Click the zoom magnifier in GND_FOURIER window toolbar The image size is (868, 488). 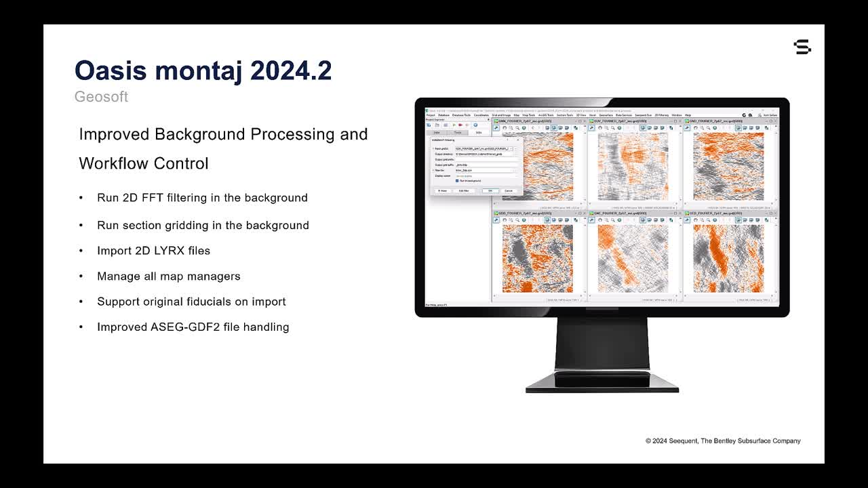(709, 127)
